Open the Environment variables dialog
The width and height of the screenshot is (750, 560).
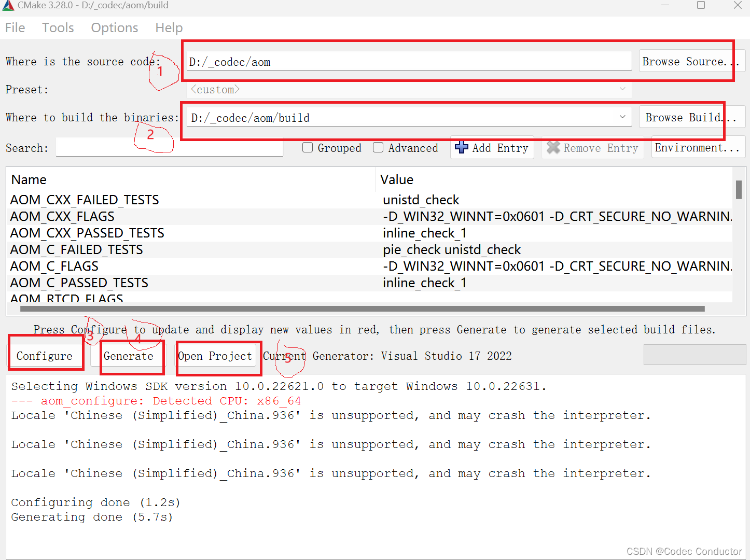click(x=698, y=147)
